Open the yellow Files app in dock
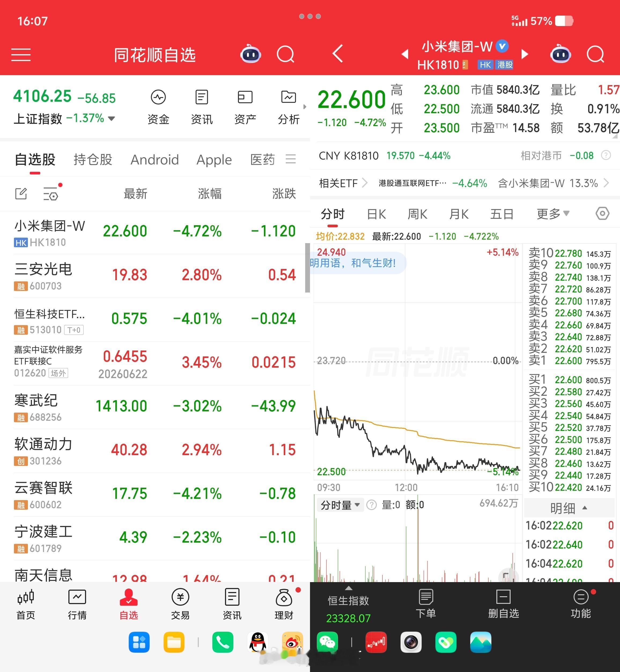Viewport: 620px width, 672px height. click(x=174, y=642)
